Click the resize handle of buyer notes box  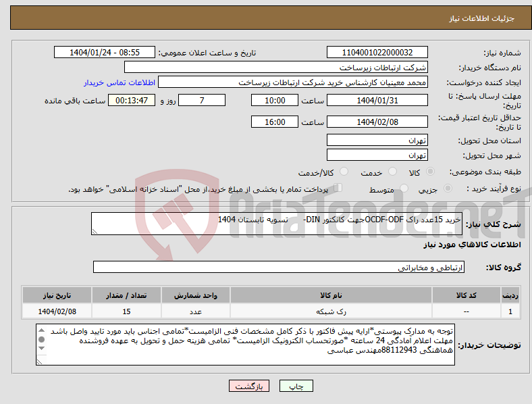[x=39, y=362]
